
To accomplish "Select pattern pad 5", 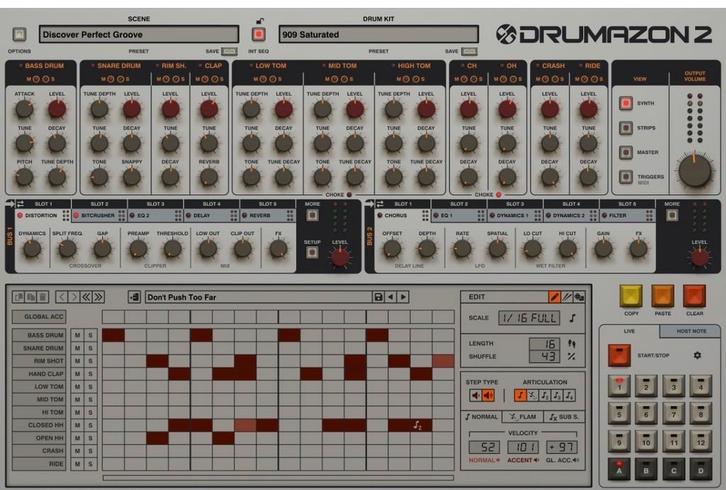I will (619, 412).
